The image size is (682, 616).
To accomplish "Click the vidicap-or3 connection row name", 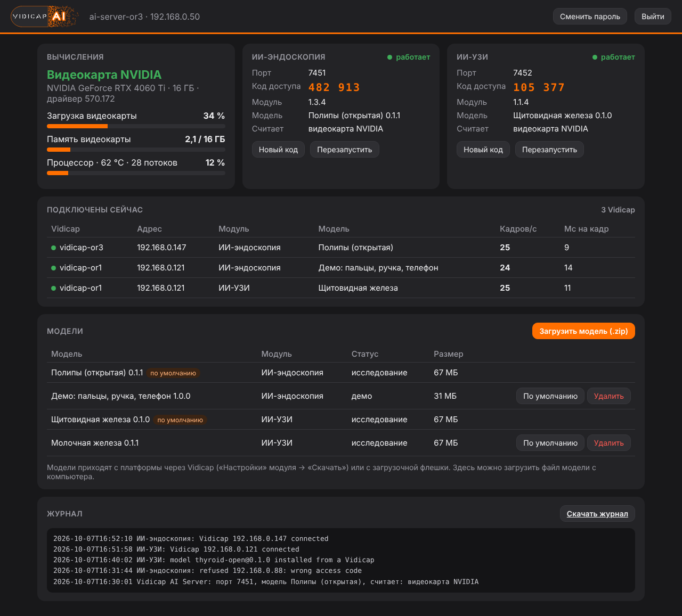I will pyautogui.click(x=82, y=248).
